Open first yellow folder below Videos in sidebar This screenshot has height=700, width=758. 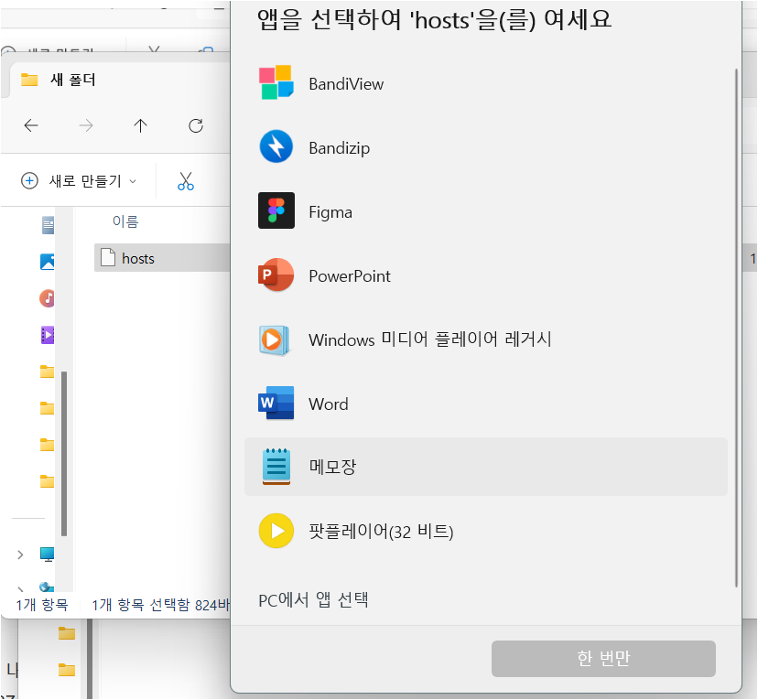point(47,372)
